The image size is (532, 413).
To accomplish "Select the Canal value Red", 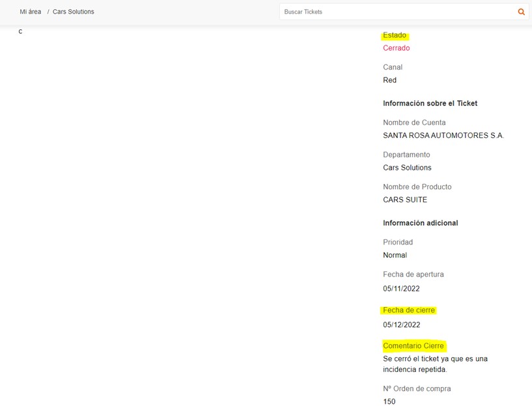I will coord(389,80).
